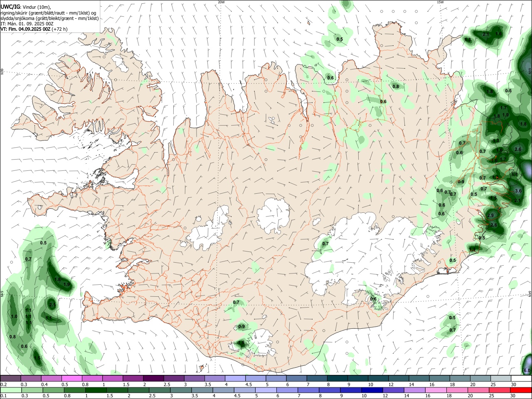Viewport: 532px width, 399px height.
Task: Click the 6.0 precipitation value on the map
Action: [x=527, y=370]
